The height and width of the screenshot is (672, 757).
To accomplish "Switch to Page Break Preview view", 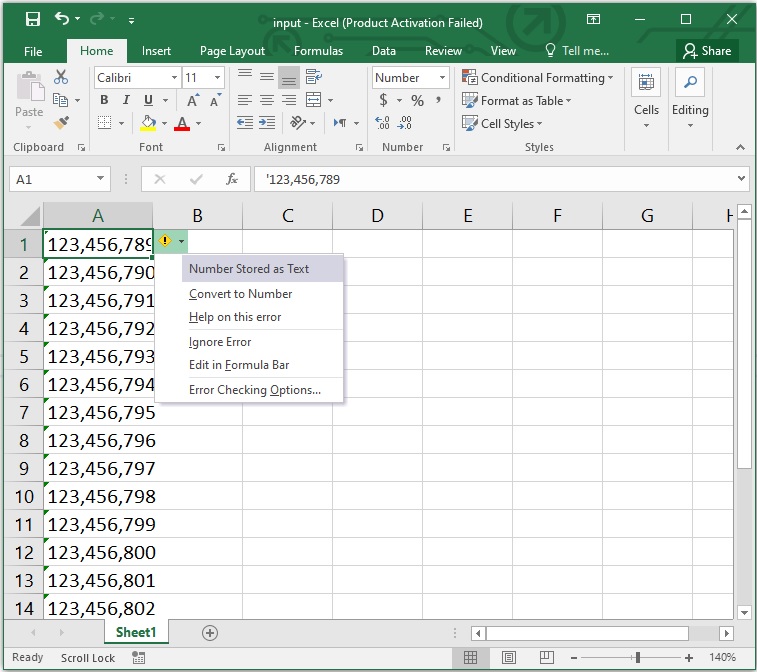I will 547,657.
